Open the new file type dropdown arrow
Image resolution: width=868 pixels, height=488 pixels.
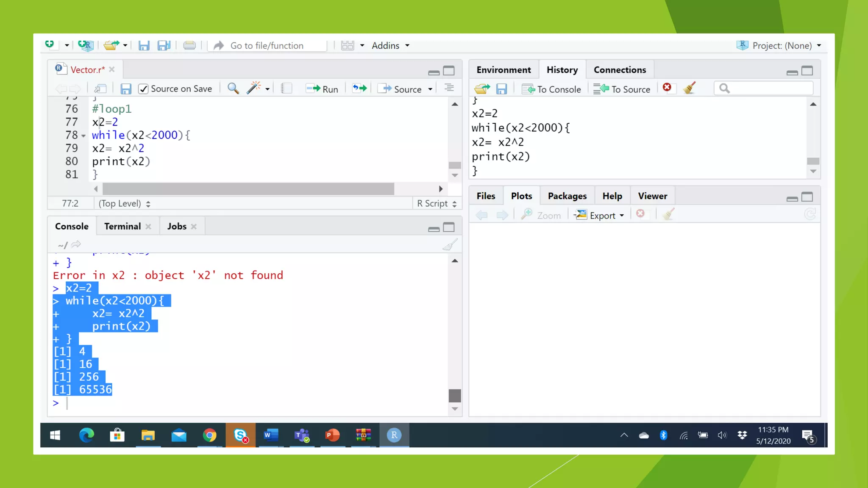(67, 45)
